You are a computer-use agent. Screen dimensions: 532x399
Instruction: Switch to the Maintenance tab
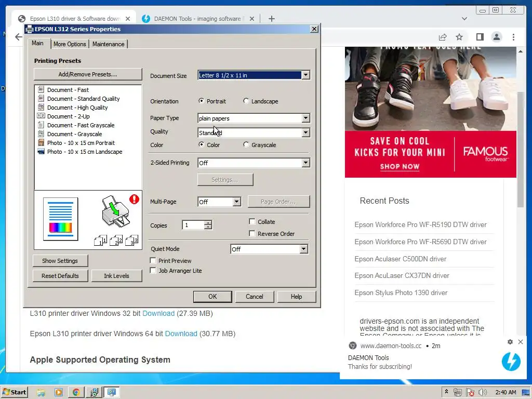(108, 44)
